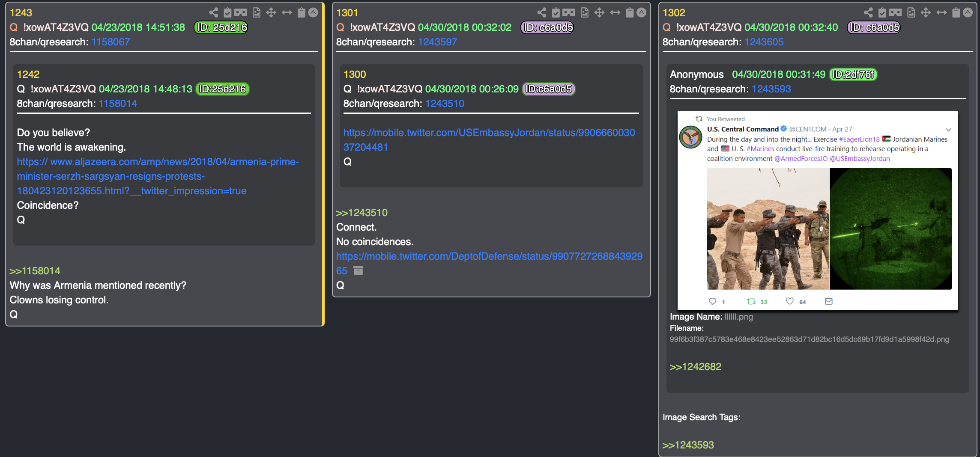Click the image file icon on post 1243
This screenshot has height=457, width=980.
point(256,13)
